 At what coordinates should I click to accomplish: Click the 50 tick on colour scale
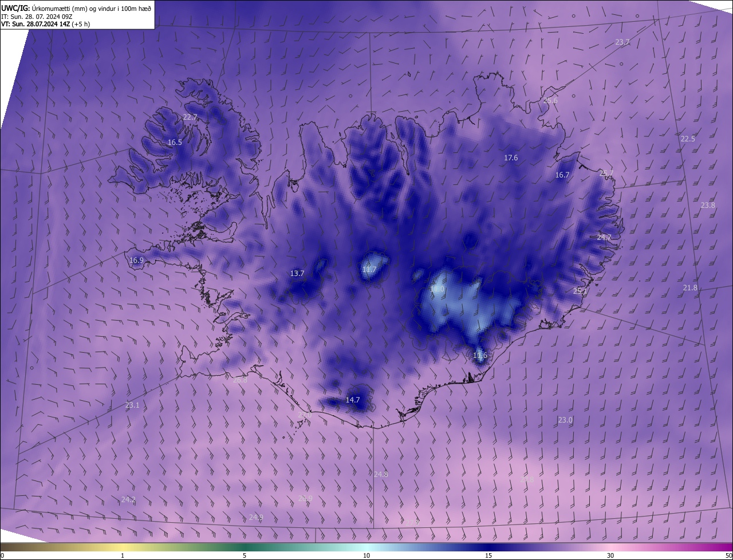pyautogui.click(x=728, y=555)
